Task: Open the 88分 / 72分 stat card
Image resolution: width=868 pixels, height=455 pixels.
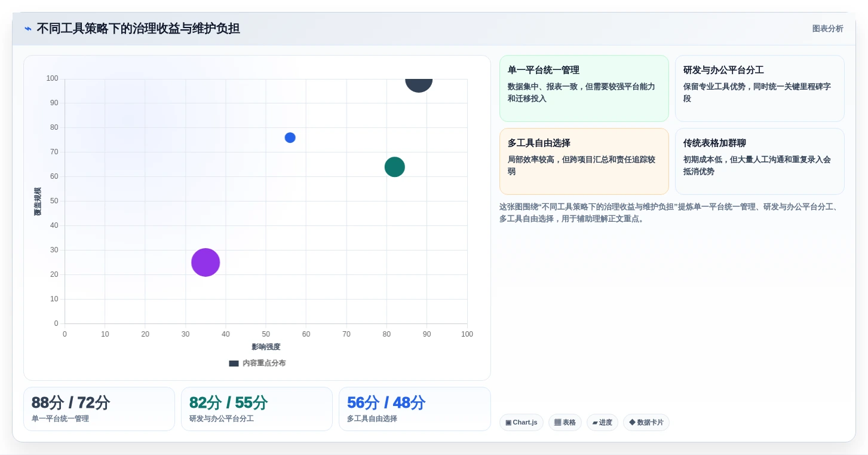Action: tap(99, 409)
